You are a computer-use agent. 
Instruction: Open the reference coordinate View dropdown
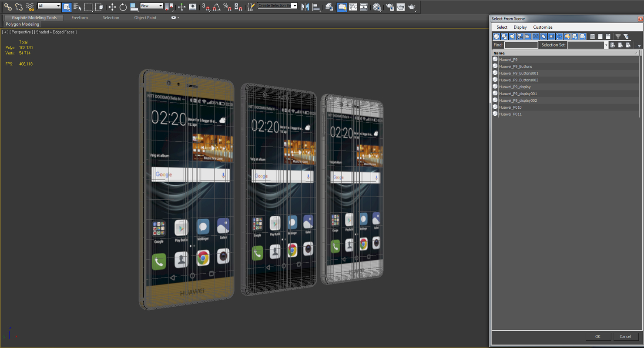(x=151, y=6)
